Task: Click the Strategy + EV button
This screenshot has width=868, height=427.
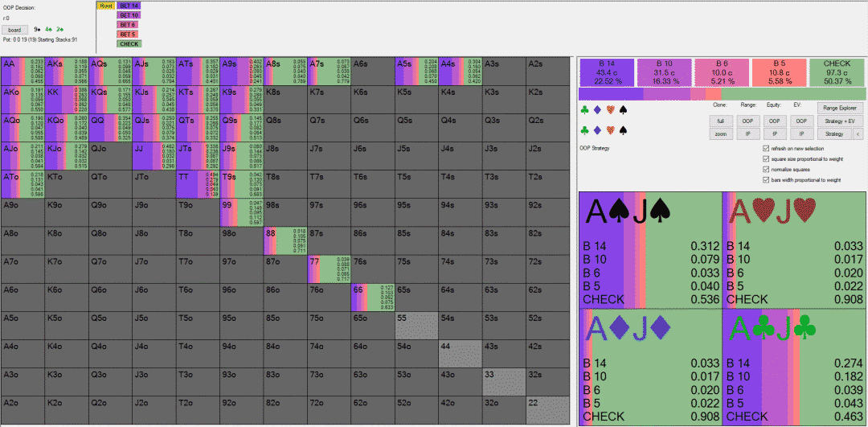Action: coord(838,121)
